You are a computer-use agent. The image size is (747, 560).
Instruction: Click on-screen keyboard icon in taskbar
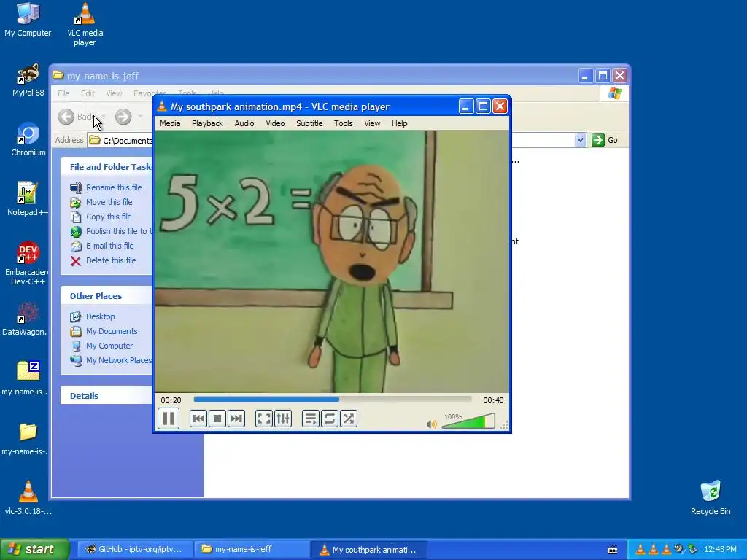coord(613,550)
